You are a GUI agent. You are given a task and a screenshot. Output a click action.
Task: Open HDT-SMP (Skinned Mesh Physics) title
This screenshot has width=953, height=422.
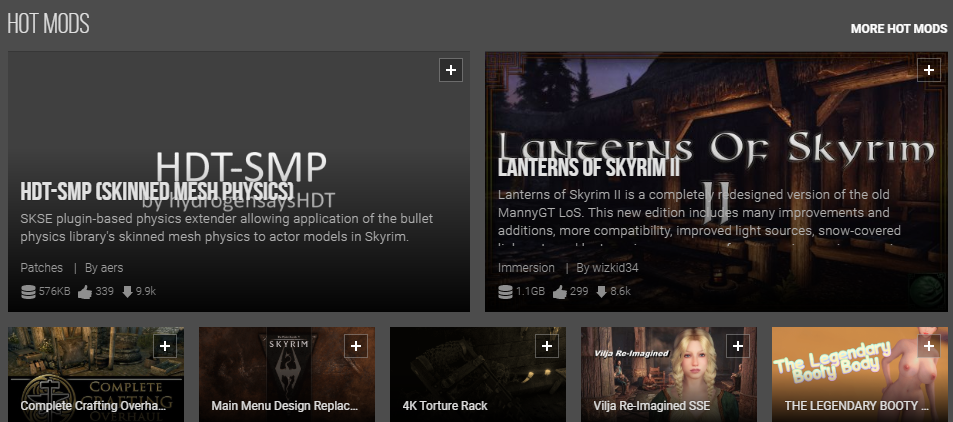[157, 191]
